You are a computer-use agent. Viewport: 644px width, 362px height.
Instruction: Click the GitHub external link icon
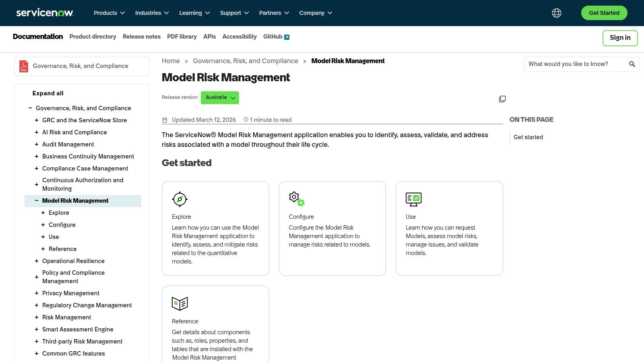coord(287,37)
